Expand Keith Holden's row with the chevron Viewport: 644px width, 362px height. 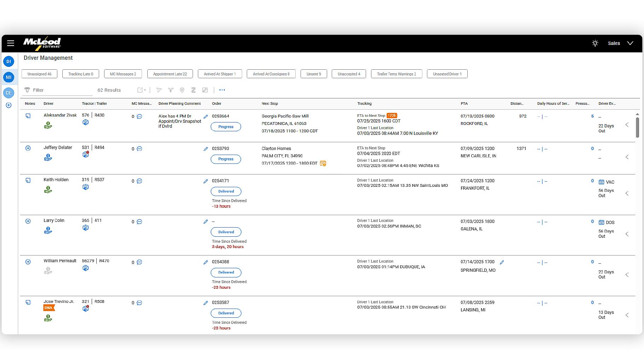627,193
